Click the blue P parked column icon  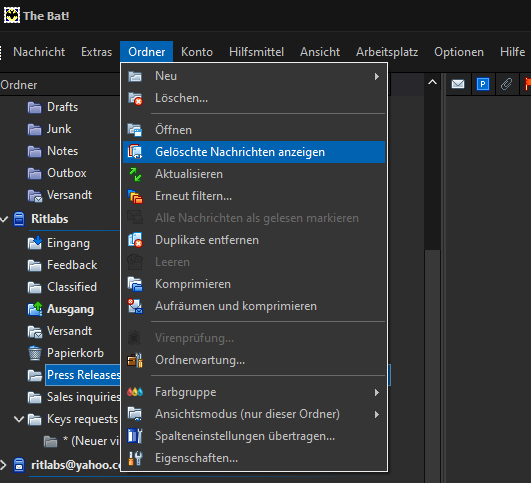pos(483,84)
